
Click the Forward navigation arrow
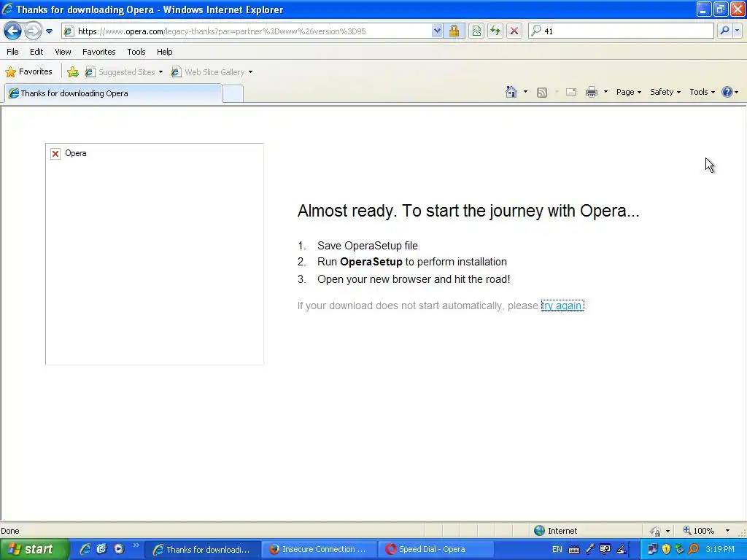[x=33, y=31]
